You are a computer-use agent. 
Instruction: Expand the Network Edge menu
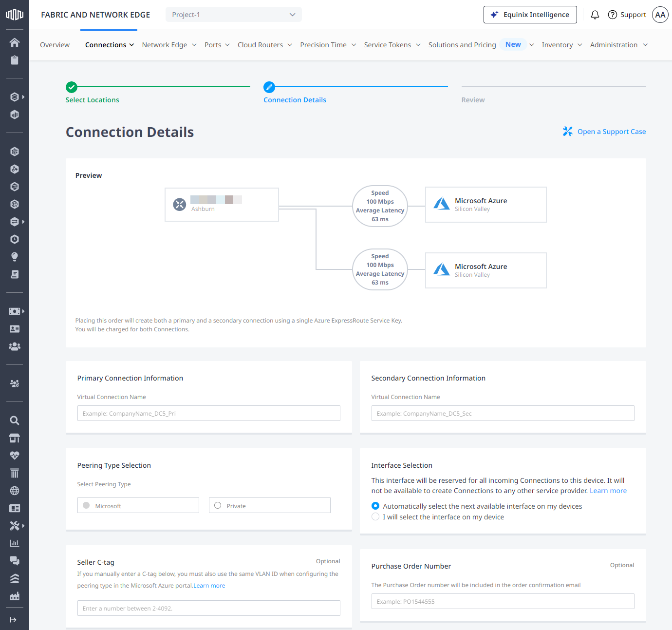169,45
